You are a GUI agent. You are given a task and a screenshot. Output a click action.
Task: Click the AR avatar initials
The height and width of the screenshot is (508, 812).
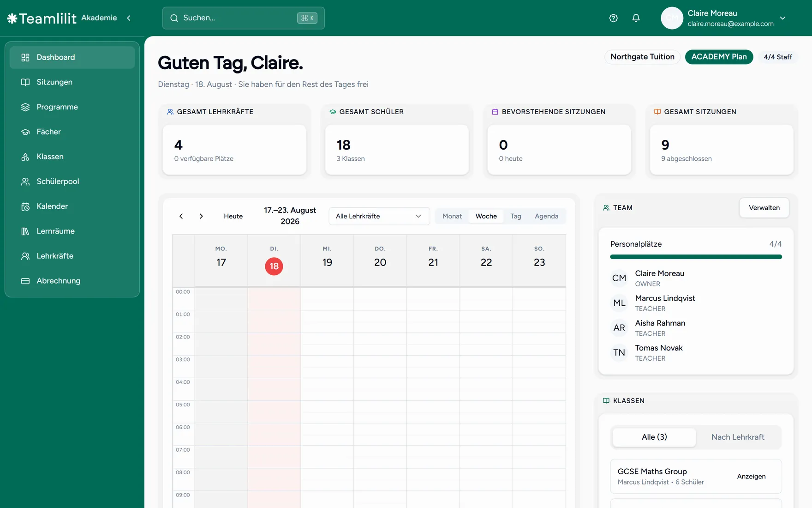pyautogui.click(x=619, y=328)
